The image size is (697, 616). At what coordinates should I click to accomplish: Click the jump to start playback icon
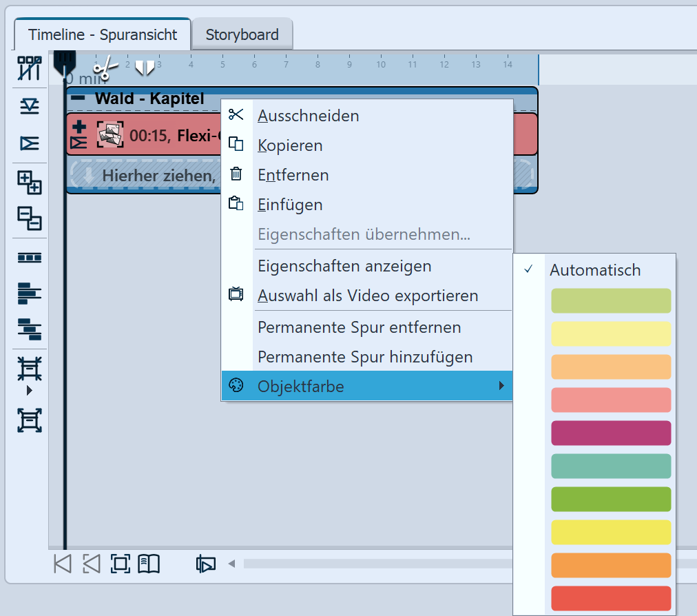click(62, 564)
